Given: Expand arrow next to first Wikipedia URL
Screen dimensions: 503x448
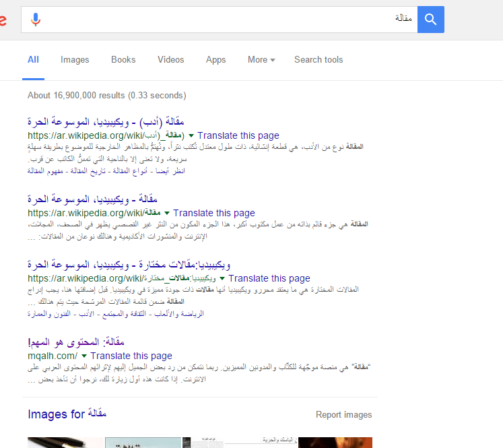Looking at the screenshot, I should [x=191, y=135].
